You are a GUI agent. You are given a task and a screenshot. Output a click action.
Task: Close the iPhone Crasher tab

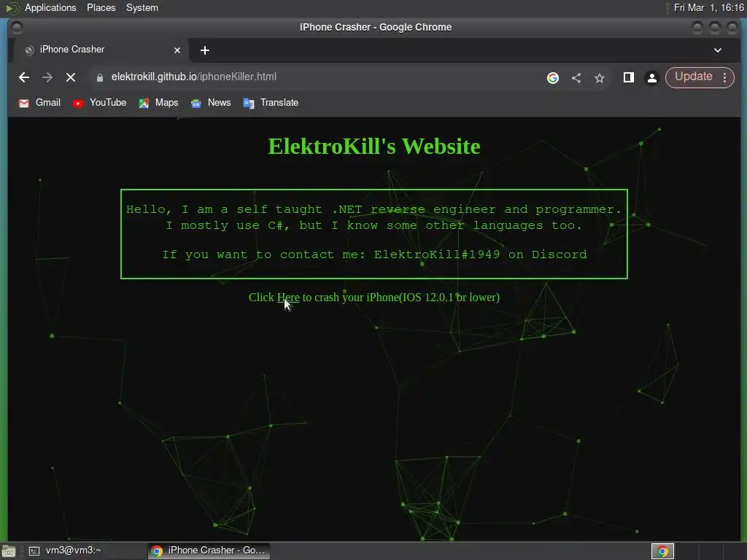[177, 50]
